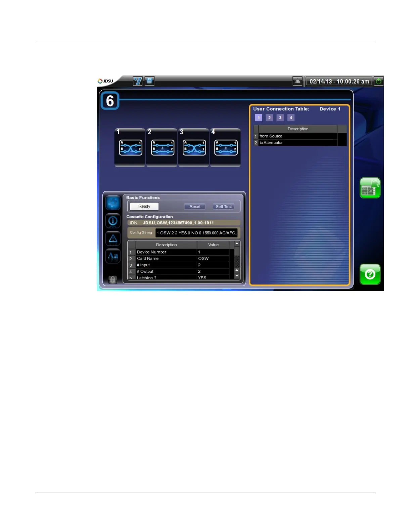Open the information icon in sidebar
The image size is (411, 532).
(x=113, y=221)
